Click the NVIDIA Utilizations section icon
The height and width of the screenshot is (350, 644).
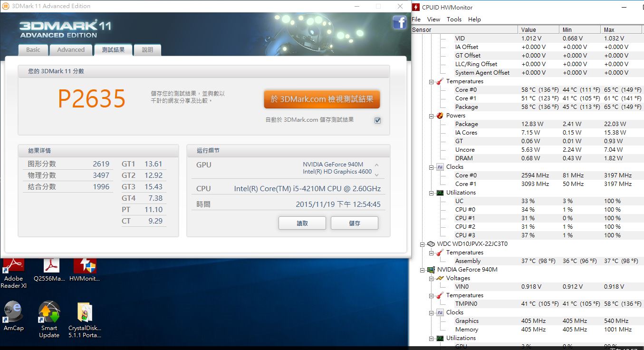click(440, 338)
